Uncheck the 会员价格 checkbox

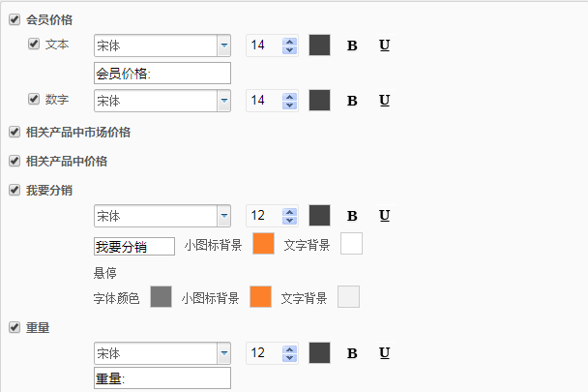click(x=14, y=18)
